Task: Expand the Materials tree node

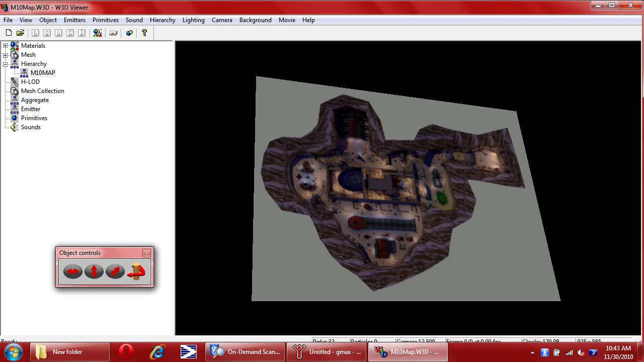Action: (6, 46)
